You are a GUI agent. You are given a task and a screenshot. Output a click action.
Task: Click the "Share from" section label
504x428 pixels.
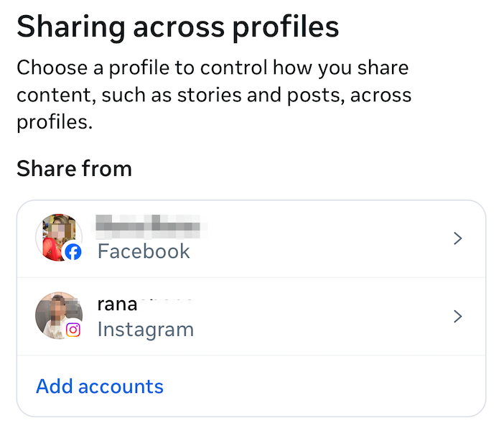(75, 169)
